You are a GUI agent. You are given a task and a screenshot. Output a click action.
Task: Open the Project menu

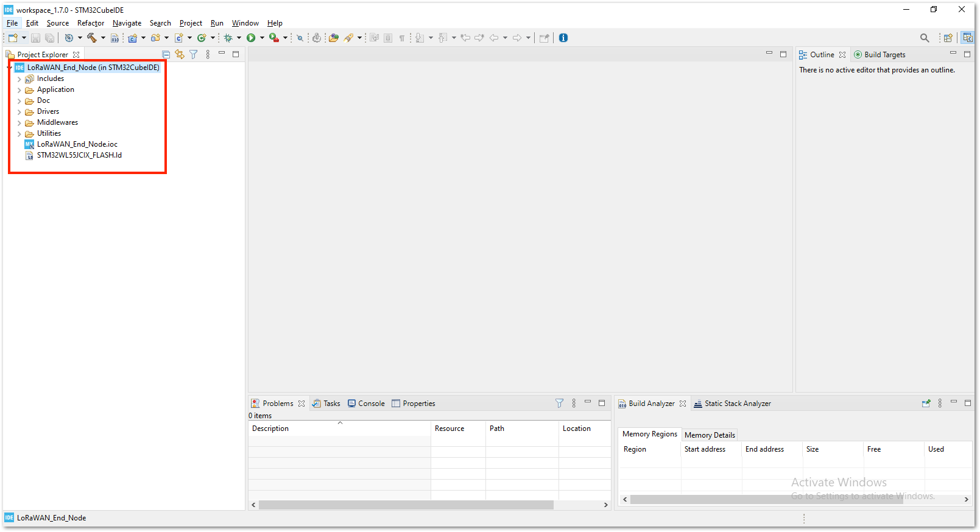191,23
